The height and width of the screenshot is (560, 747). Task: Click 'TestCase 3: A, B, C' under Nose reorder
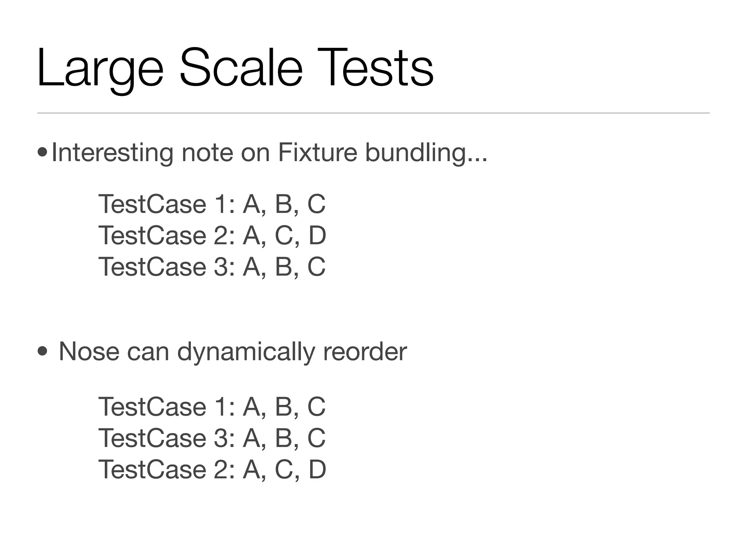(212, 438)
